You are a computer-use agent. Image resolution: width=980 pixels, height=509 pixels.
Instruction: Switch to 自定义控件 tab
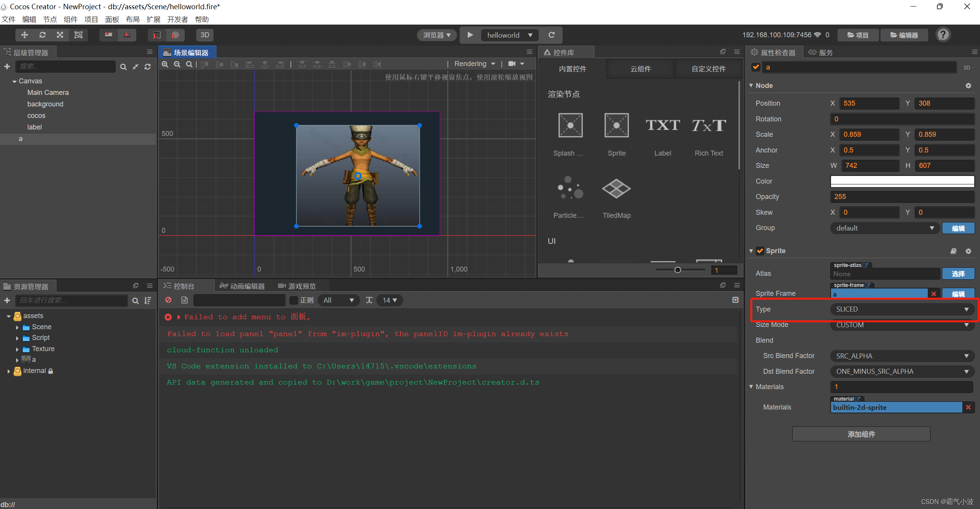[709, 69]
